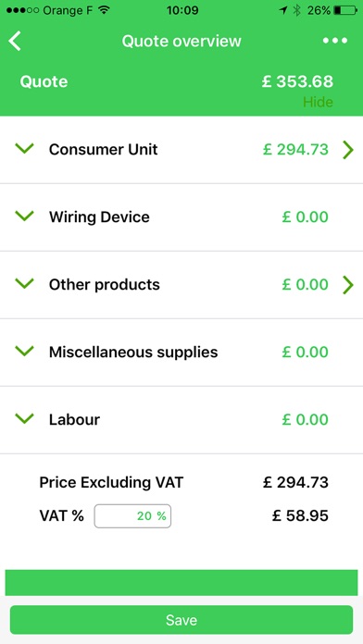Tap the Wi-Fi icon in status bar
The image size is (363, 644).
point(105,10)
